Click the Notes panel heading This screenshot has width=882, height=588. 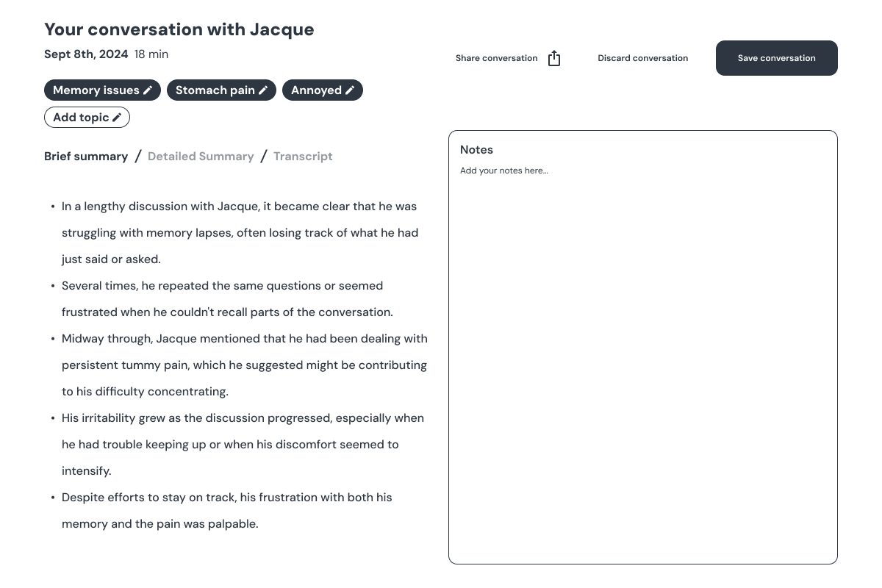point(476,150)
